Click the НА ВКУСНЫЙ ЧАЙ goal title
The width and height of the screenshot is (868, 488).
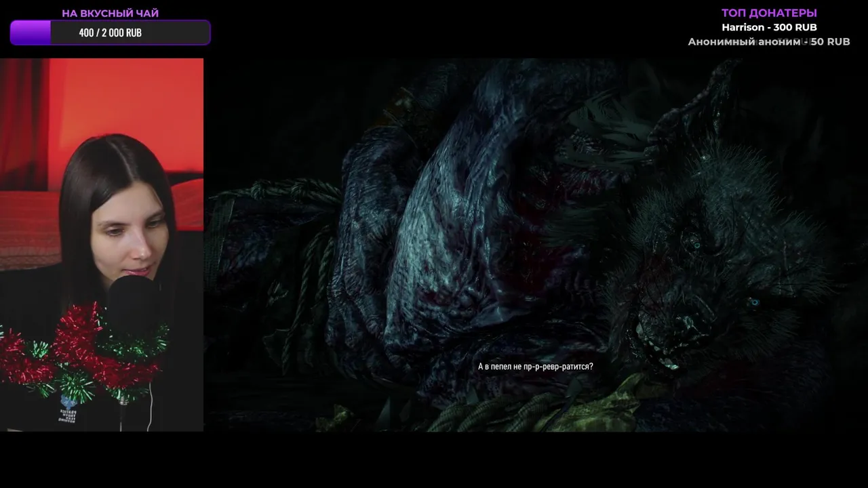pyautogui.click(x=110, y=13)
